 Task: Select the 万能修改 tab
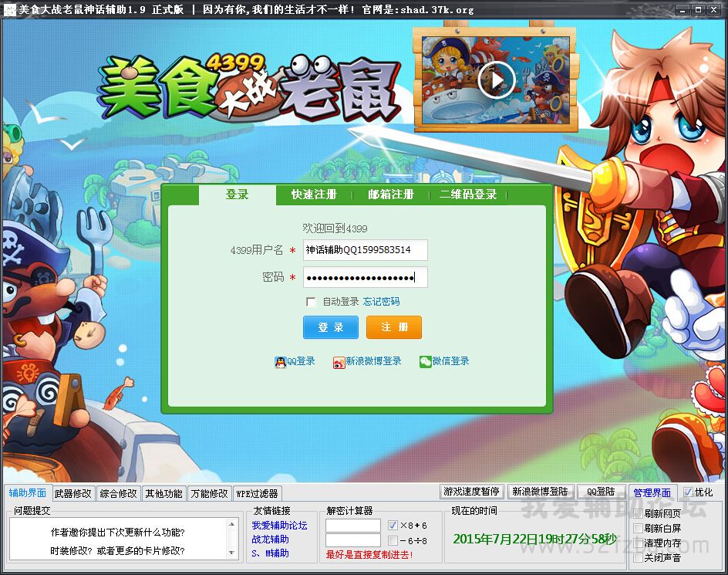(x=210, y=494)
